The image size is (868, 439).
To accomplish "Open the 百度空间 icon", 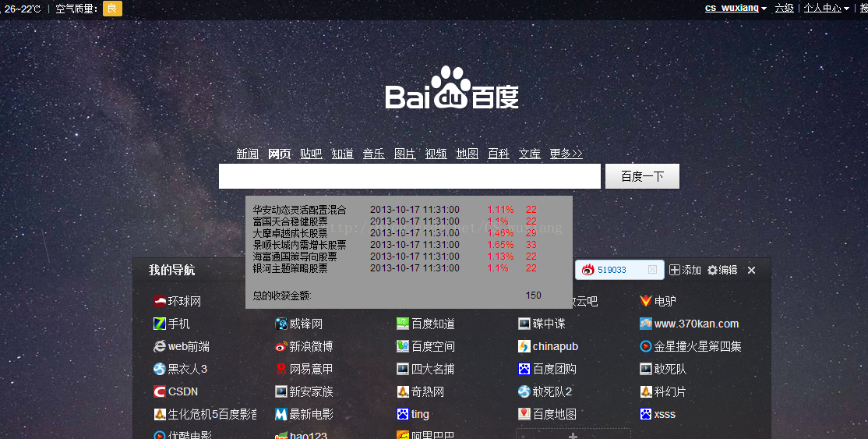I will (x=403, y=346).
